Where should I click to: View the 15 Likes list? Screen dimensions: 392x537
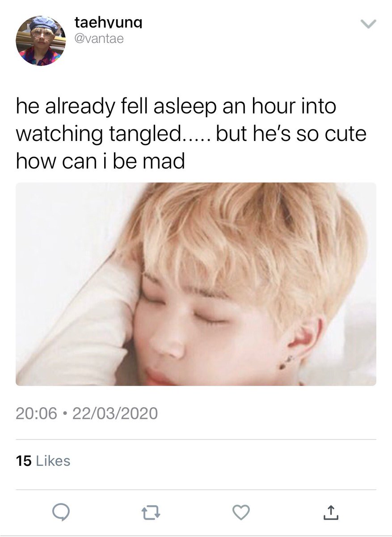pyautogui.click(x=43, y=460)
